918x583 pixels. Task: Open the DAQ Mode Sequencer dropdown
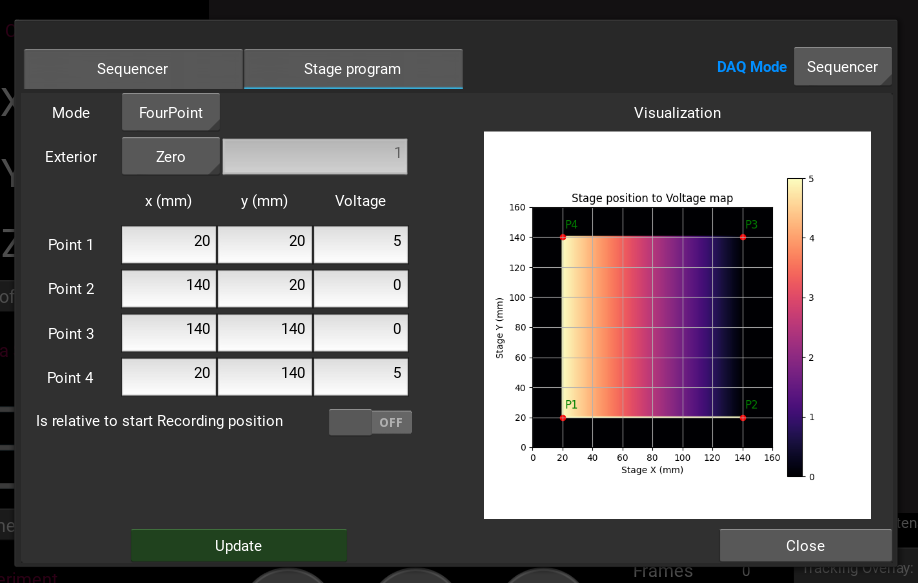(842, 67)
